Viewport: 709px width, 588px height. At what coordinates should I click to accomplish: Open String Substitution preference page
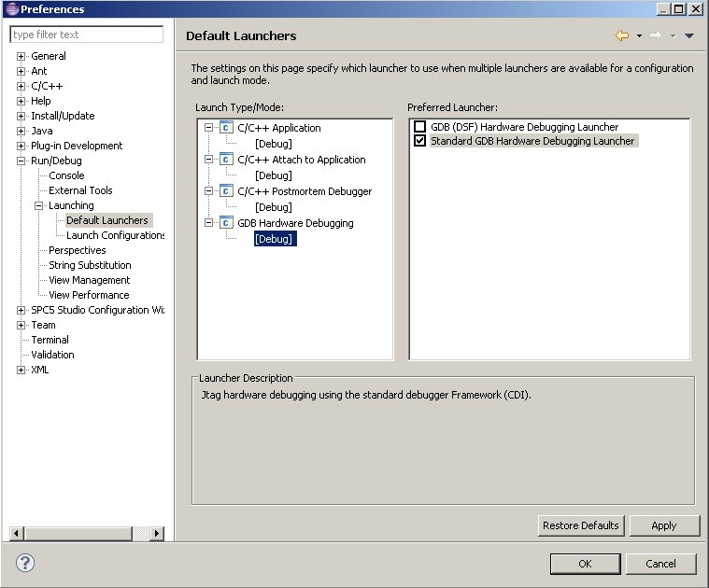(x=90, y=265)
